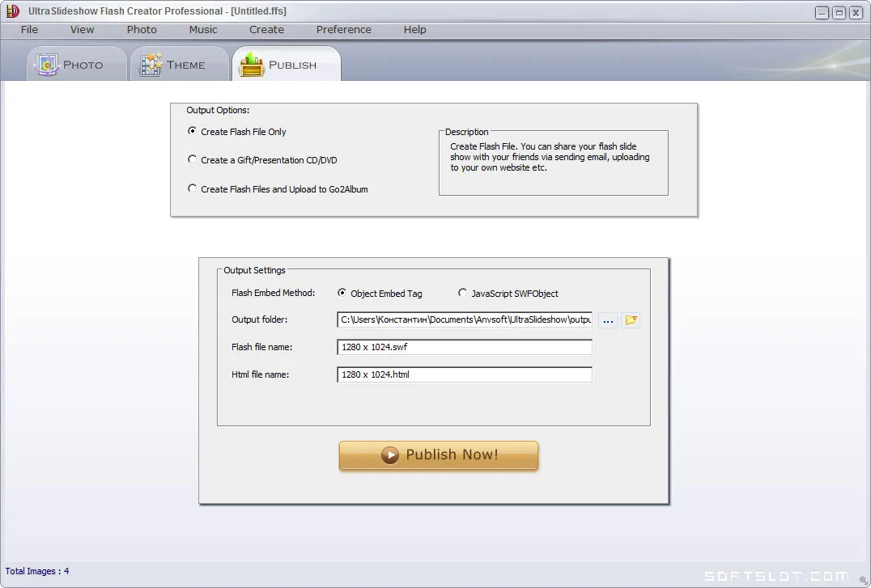Switch to the Theme tab icon
871x588 pixels.
pyautogui.click(x=151, y=65)
